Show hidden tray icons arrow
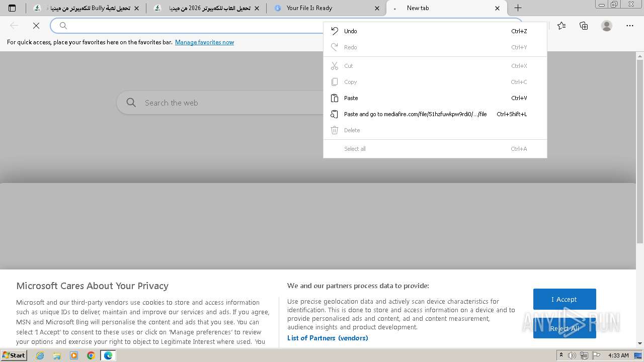Viewport: 644px width, 362px height. [561, 355]
